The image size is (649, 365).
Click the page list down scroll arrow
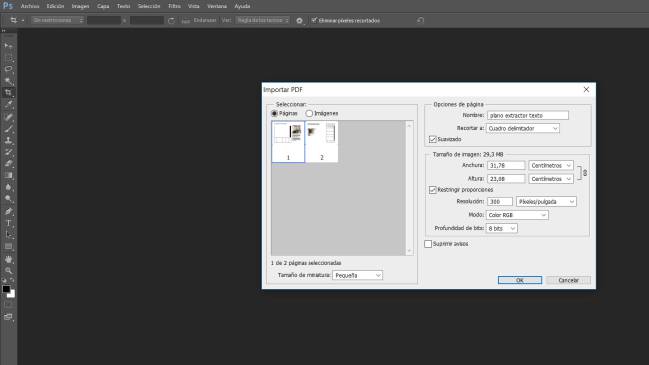click(409, 251)
